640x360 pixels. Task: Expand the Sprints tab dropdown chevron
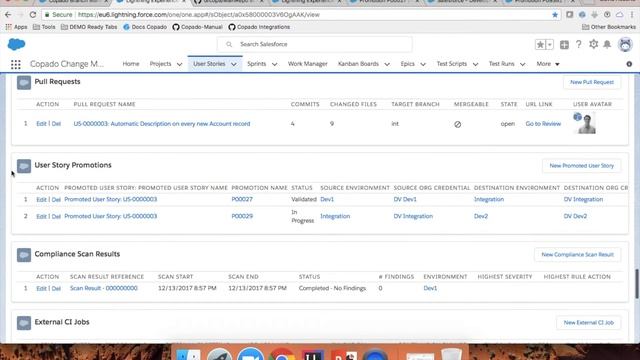(274, 64)
